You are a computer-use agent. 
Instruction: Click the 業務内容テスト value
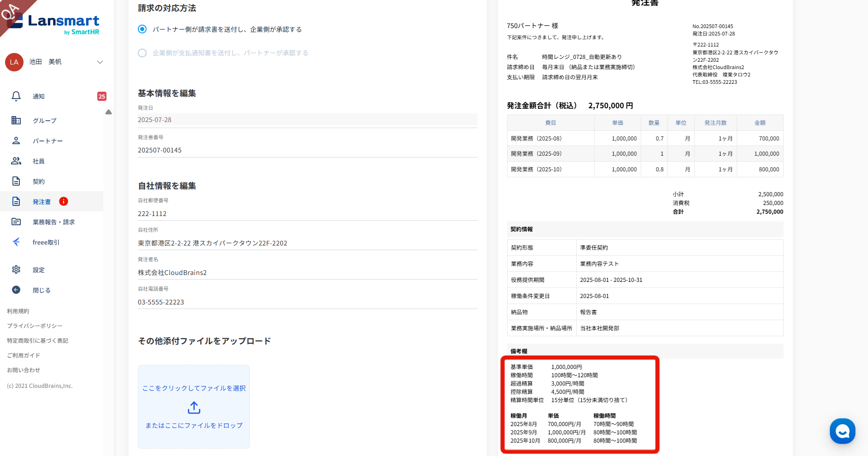pos(599,264)
